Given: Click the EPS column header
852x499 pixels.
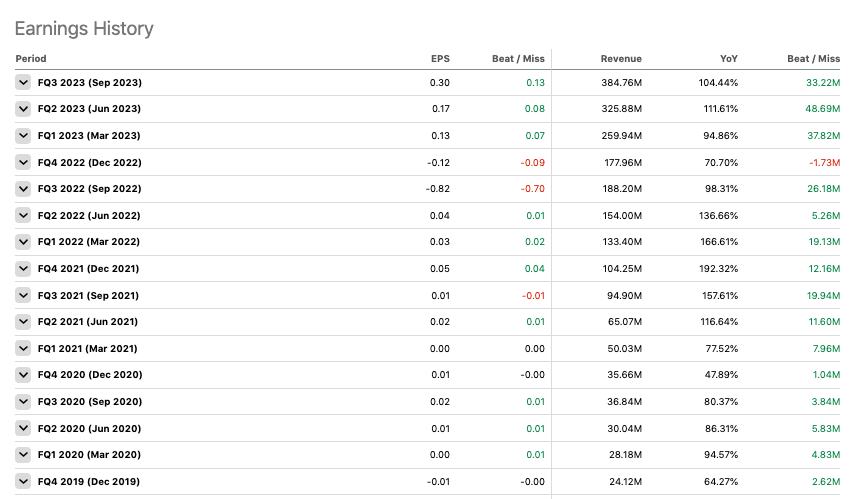Looking at the screenshot, I should [x=440, y=59].
